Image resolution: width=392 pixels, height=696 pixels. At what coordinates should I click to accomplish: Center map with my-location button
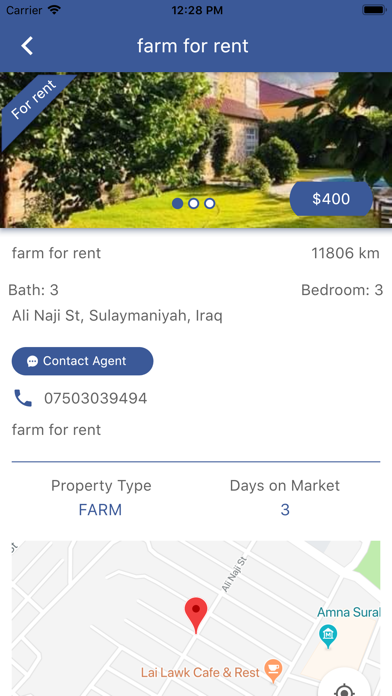click(344, 684)
